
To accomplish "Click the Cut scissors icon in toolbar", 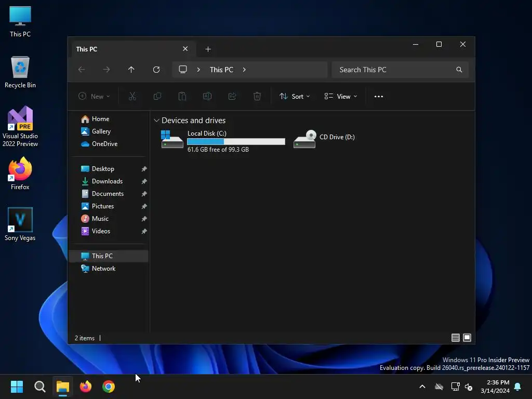I will coord(132,96).
